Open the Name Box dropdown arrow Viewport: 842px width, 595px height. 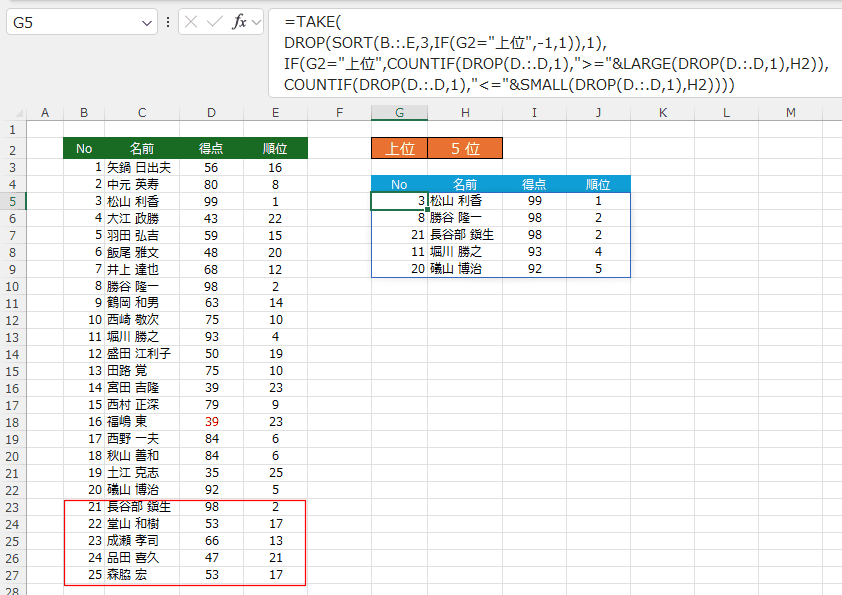click(147, 22)
